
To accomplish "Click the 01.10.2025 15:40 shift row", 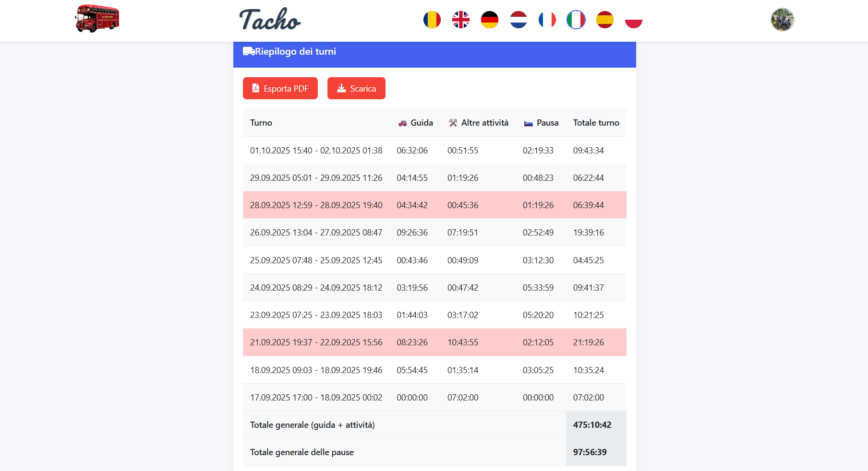I will 316,151.
